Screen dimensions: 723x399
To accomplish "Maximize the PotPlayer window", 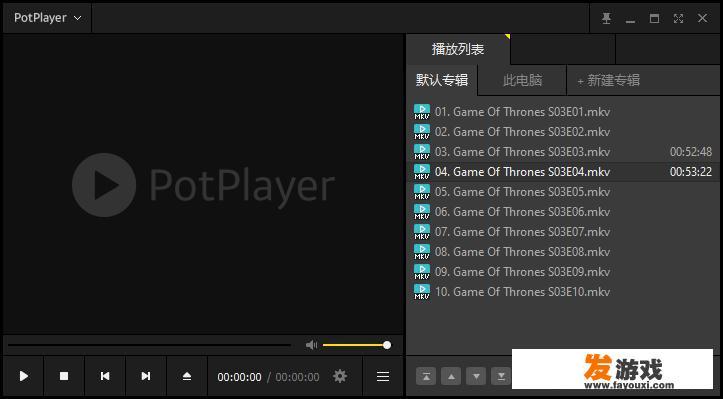I will pyautogui.click(x=654, y=18).
